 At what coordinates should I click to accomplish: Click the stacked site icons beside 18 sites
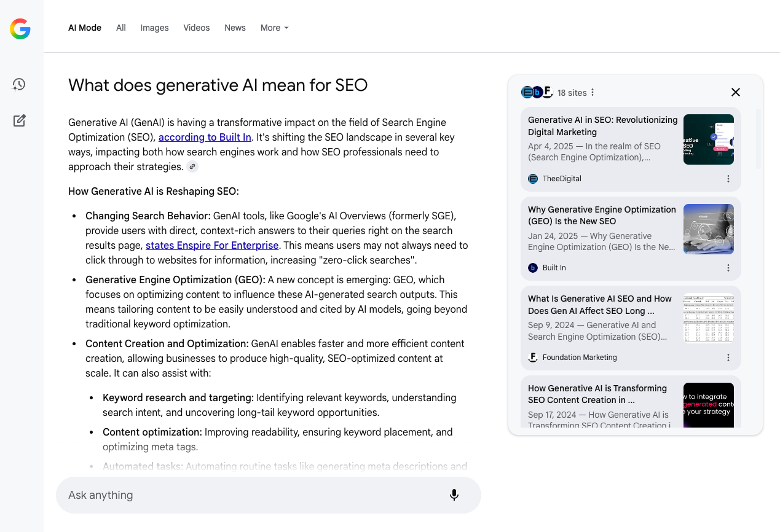point(537,92)
